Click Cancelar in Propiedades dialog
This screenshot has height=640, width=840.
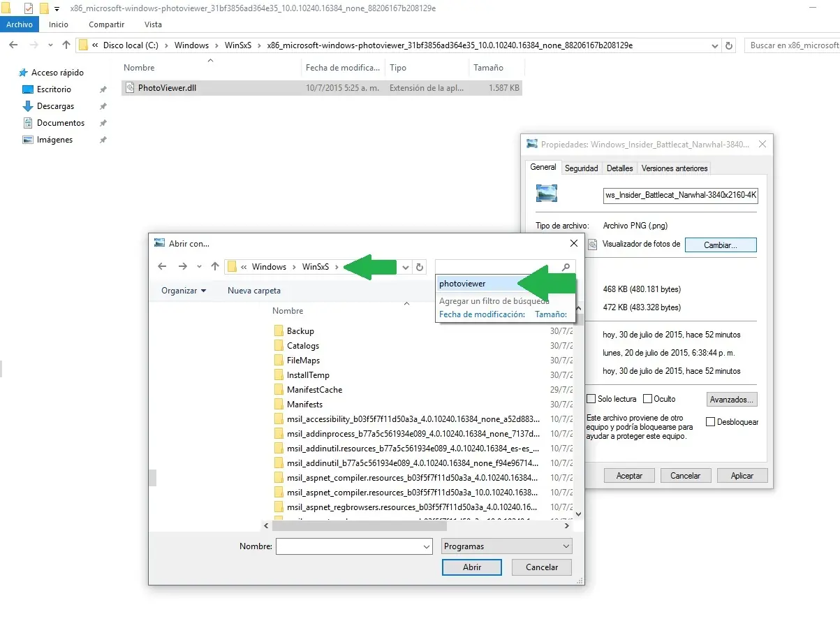pos(686,476)
